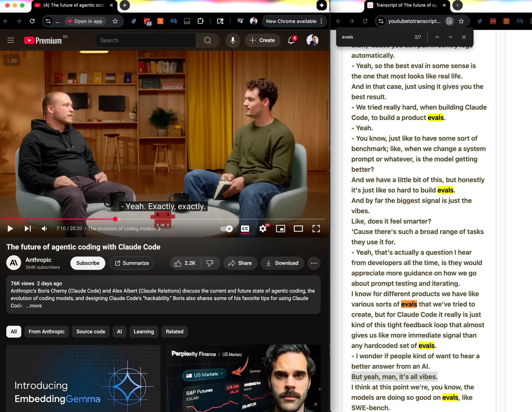532x412 pixels.
Task: Expand description with '...more'
Action: [33, 306]
